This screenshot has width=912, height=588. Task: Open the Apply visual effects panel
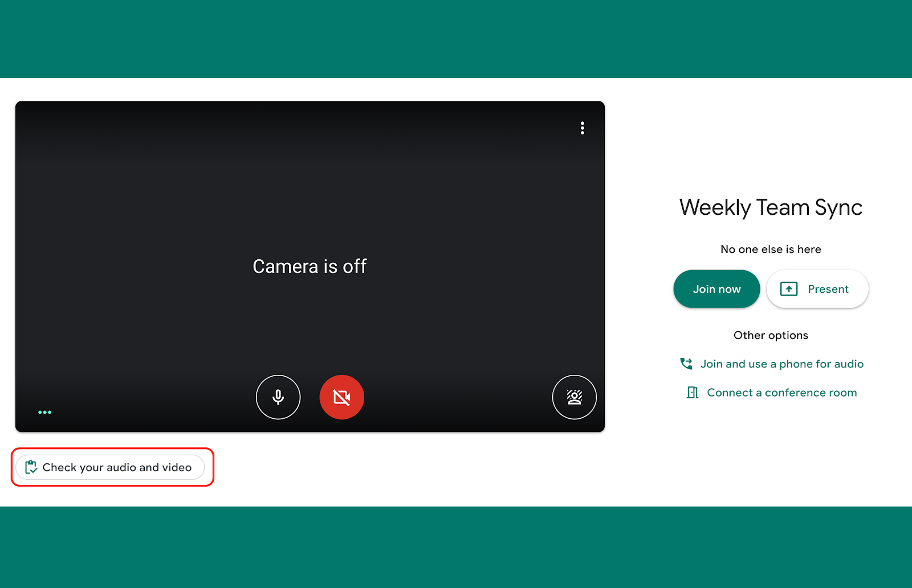[x=575, y=397]
